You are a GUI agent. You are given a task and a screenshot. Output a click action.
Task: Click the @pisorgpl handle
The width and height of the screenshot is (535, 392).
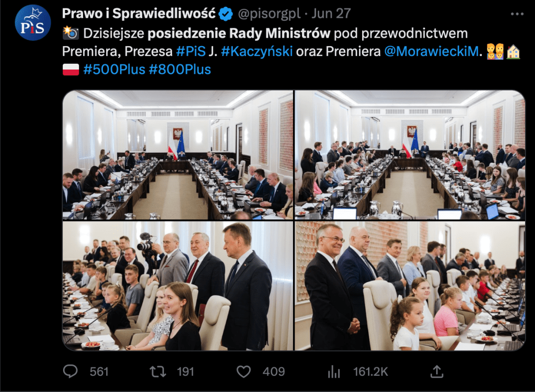pos(269,14)
